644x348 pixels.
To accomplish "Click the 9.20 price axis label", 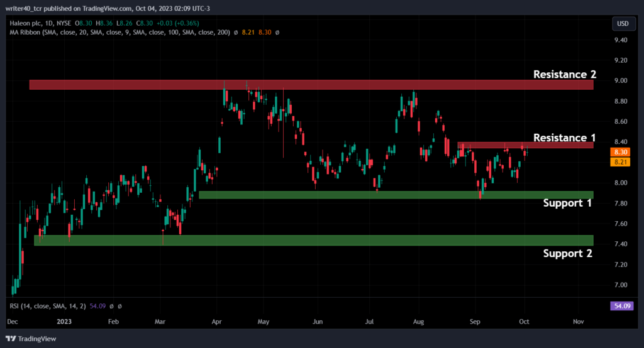I will tap(621, 60).
